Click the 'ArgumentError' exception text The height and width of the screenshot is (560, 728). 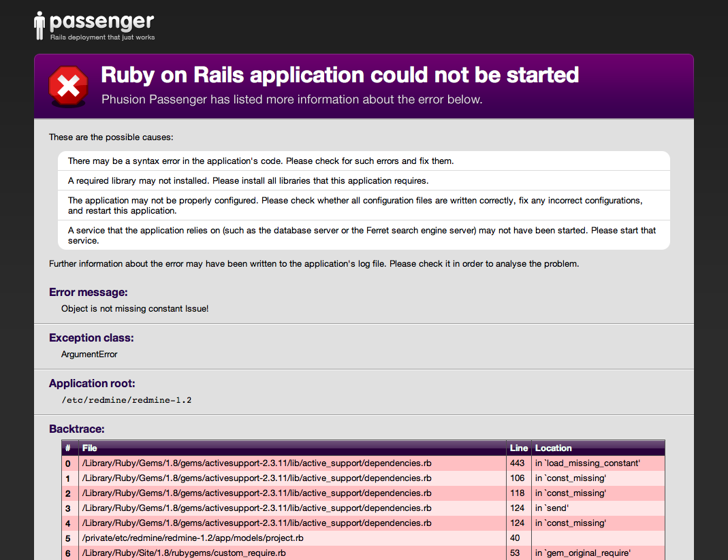click(89, 354)
